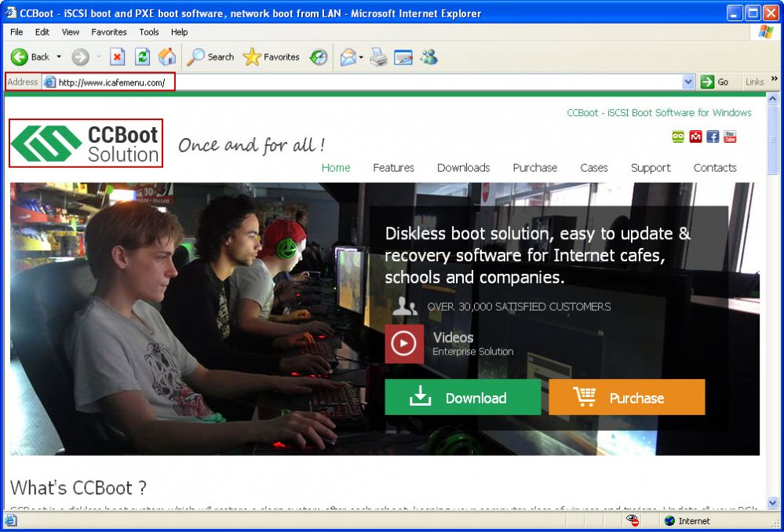Go to the Contacts nav link
Screen dimensions: 784x532
coord(715,168)
